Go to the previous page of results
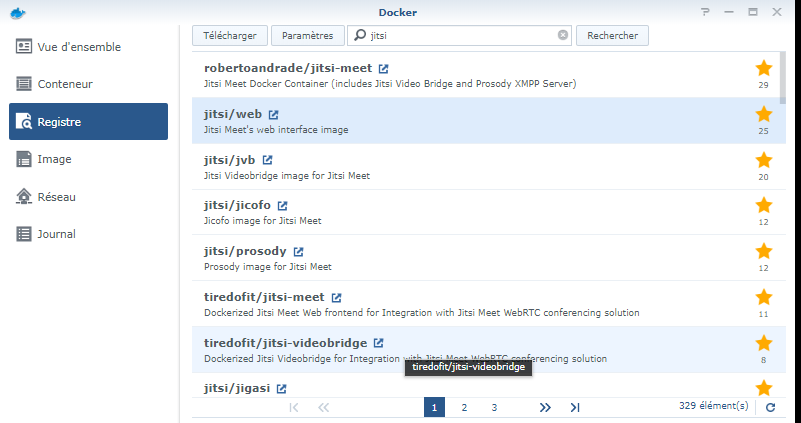801x423 pixels. pos(323,407)
